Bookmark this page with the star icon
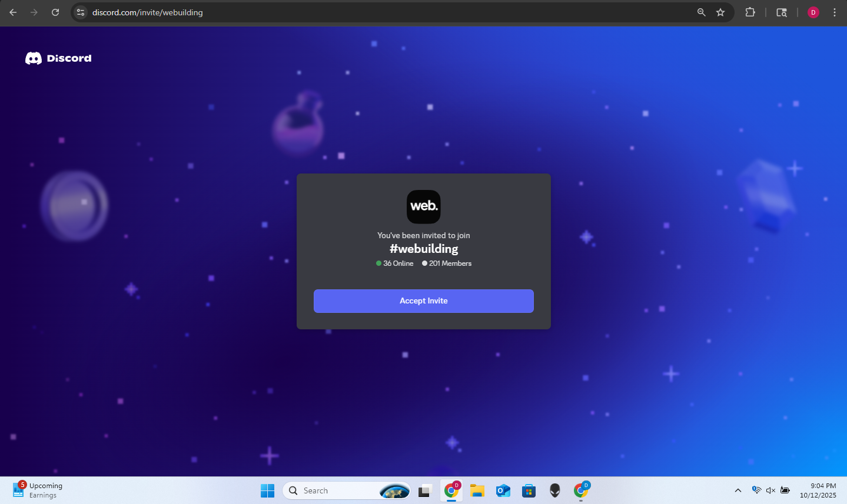This screenshot has height=504, width=847. pyautogui.click(x=720, y=12)
